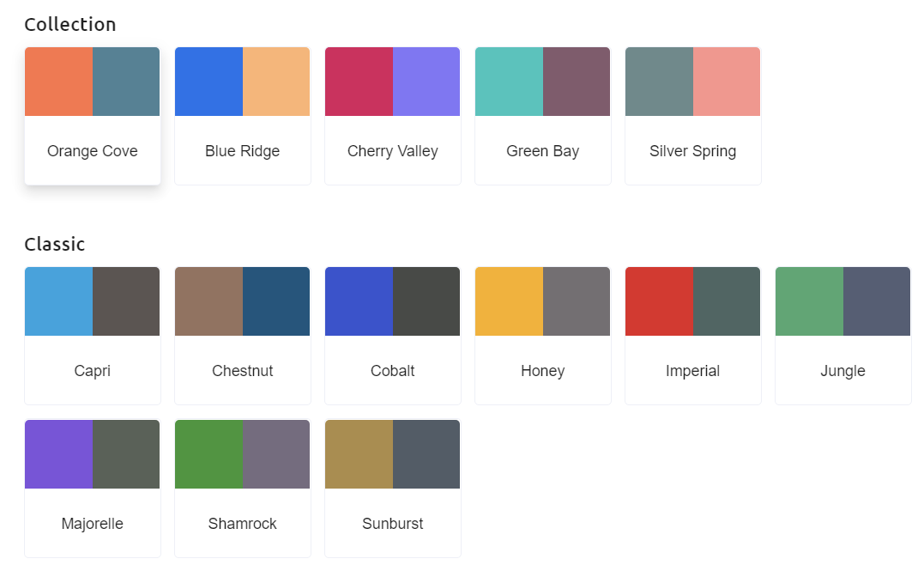Image resolution: width=924 pixels, height=571 pixels.
Task: Choose the Jungle classic theme
Action: coord(842,336)
